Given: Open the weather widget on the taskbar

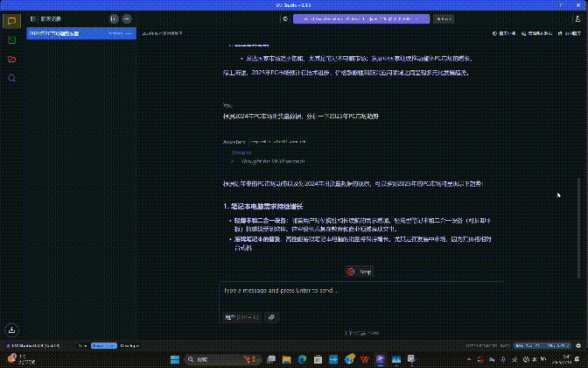Looking at the screenshot, I should 23,359.
